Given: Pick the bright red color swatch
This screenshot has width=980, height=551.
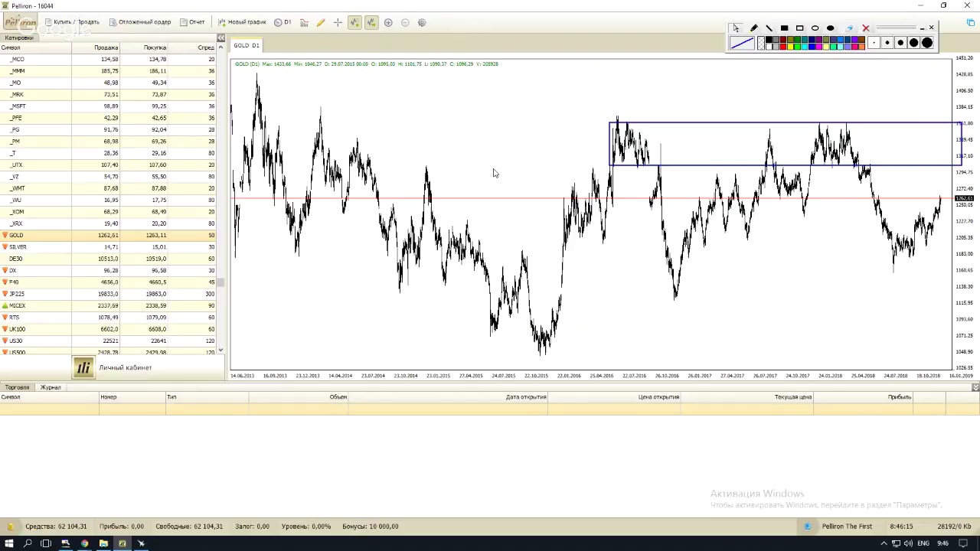Looking at the screenshot, I should [x=783, y=47].
